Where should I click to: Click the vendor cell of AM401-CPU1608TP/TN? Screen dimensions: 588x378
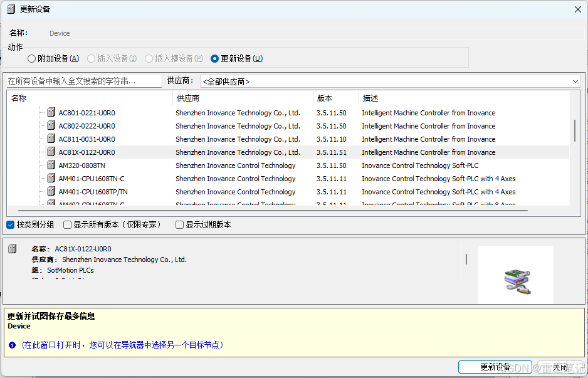click(x=236, y=192)
